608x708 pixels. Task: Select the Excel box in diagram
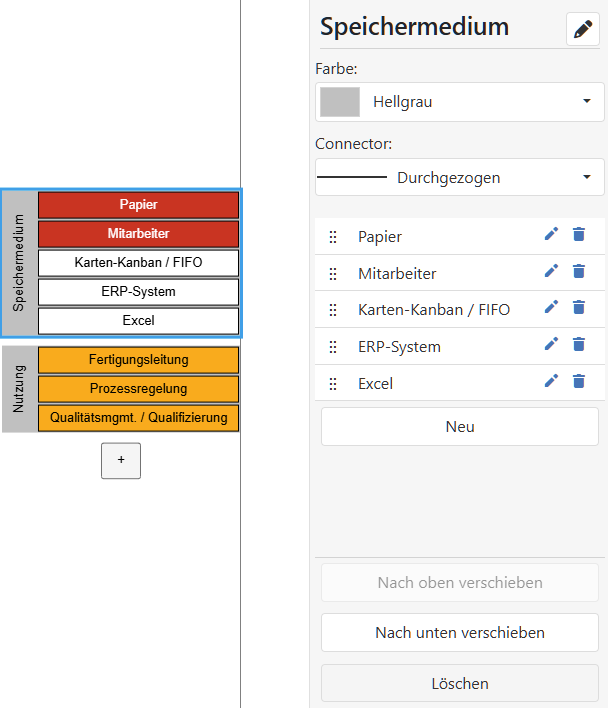pyautogui.click(x=139, y=321)
